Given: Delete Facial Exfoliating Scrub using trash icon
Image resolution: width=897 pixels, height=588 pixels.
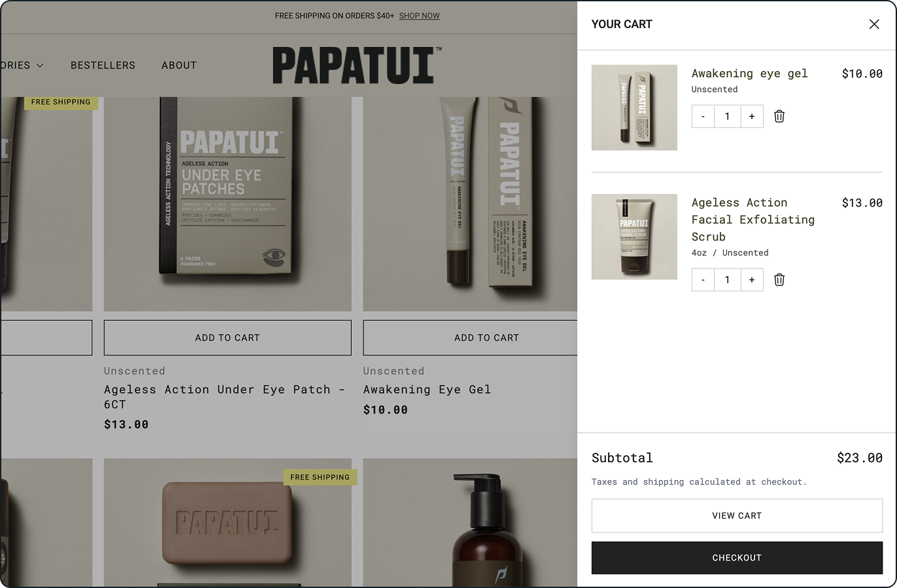Looking at the screenshot, I should click(x=779, y=280).
